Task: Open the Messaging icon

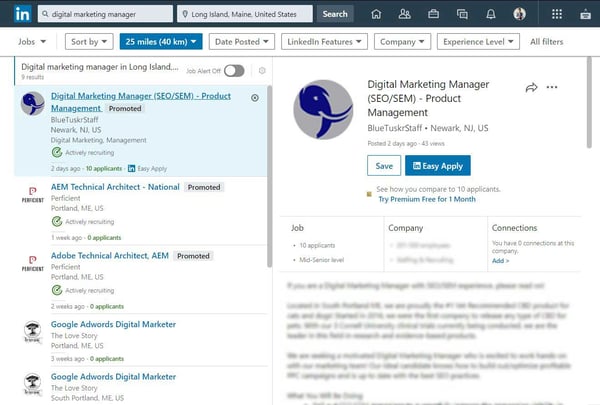Action: (462, 14)
